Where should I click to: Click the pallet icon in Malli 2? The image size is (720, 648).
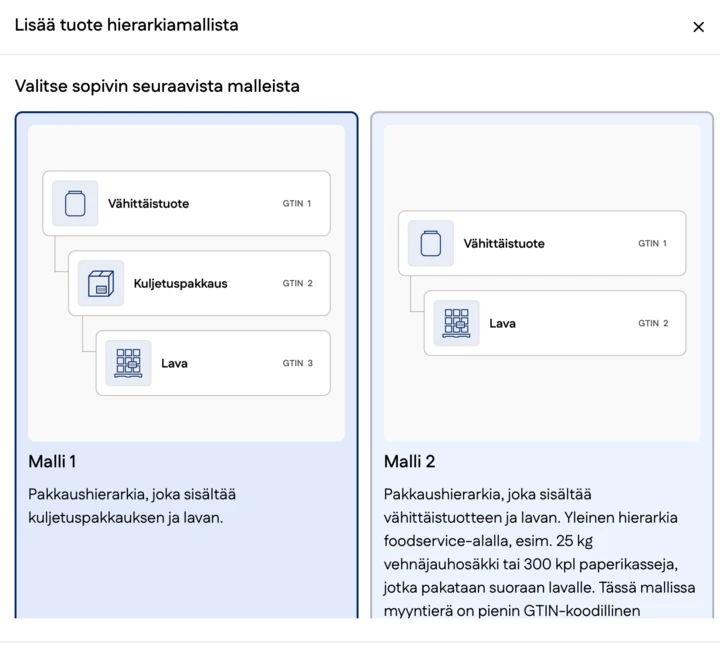[456, 323]
